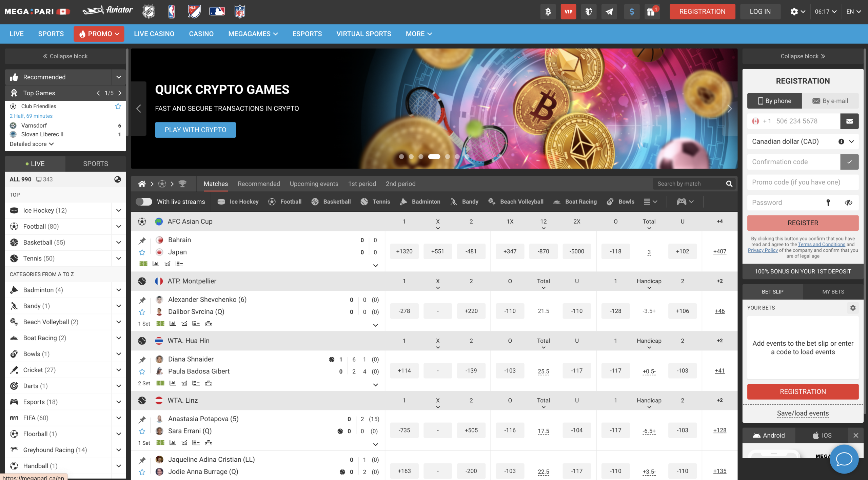The height and width of the screenshot is (480, 868).
Task: Click the bet slip settings gear
Action: point(853,308)
